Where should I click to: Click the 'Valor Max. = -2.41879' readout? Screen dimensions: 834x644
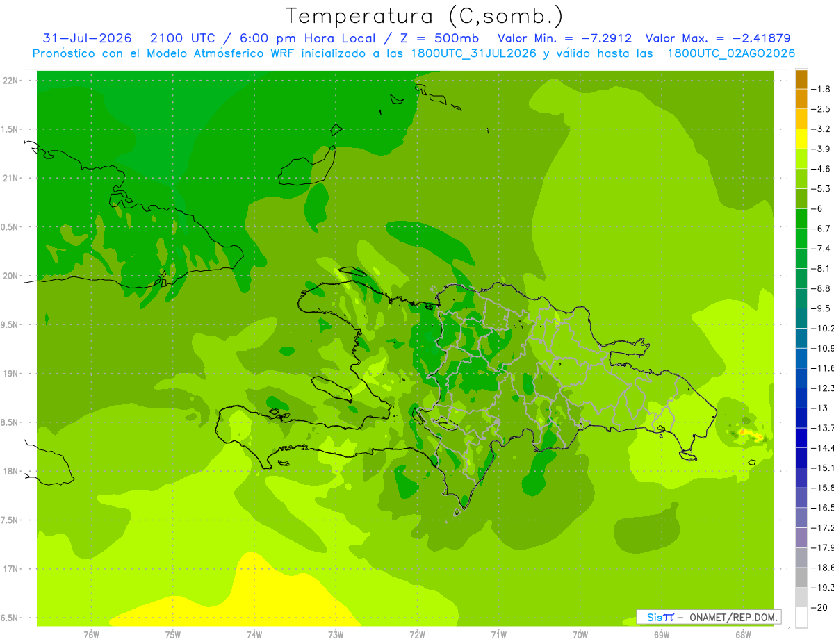[718, 38]
